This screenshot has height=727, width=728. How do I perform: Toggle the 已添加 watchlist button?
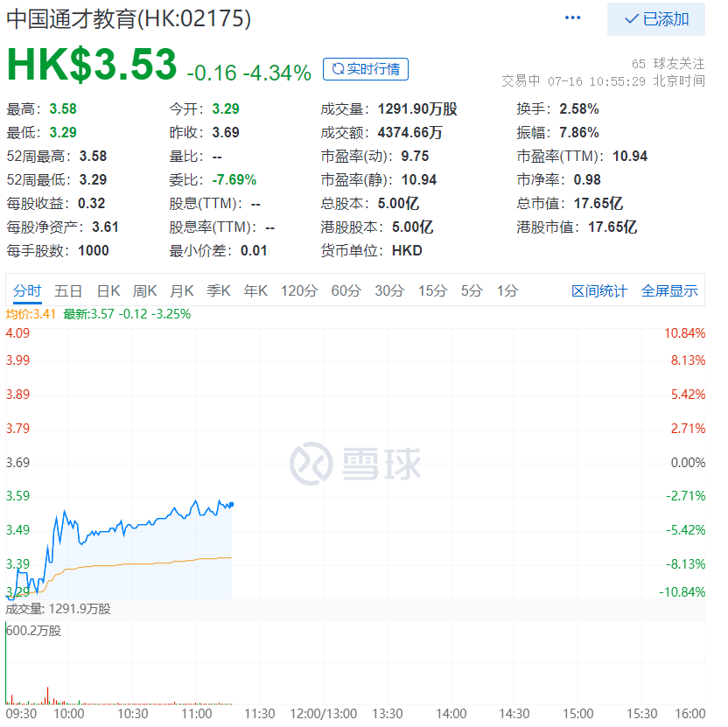coord(656,19)
